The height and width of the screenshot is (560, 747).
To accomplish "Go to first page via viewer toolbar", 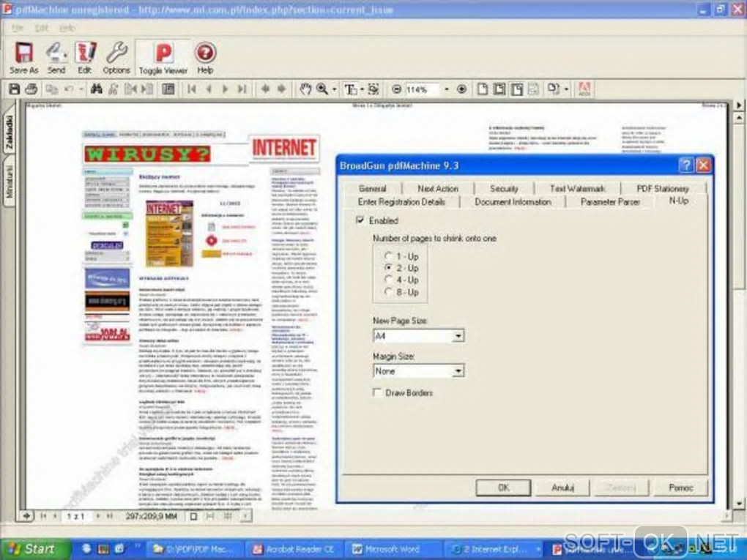I will point(192,89).
